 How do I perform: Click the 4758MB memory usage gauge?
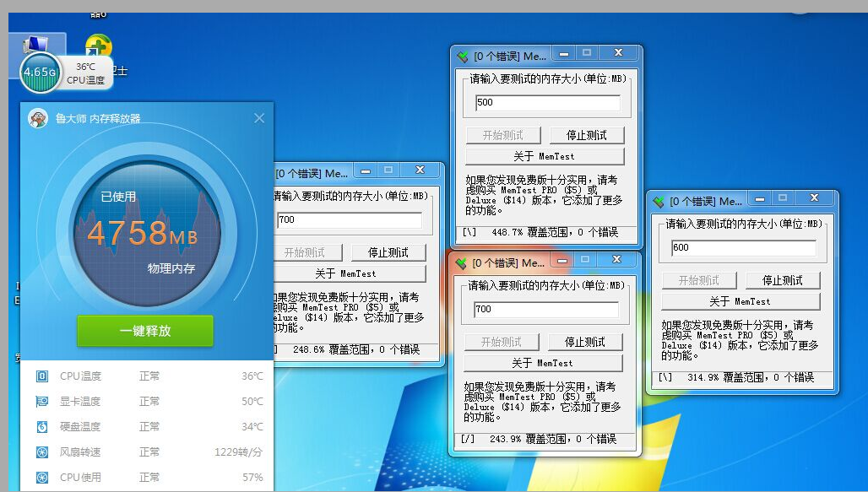tap(147, 234)
